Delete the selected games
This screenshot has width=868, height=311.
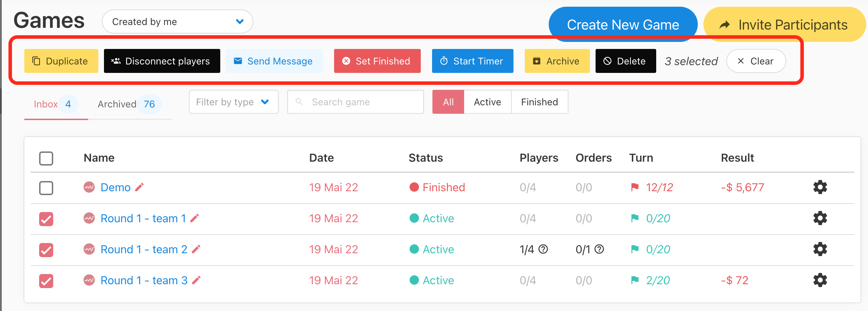click(626, 61)
